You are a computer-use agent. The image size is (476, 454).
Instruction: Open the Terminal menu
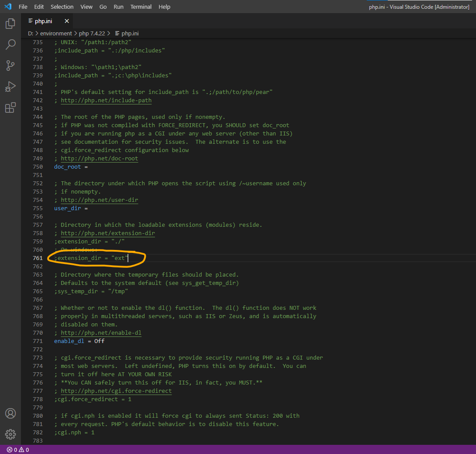(141, 7)
